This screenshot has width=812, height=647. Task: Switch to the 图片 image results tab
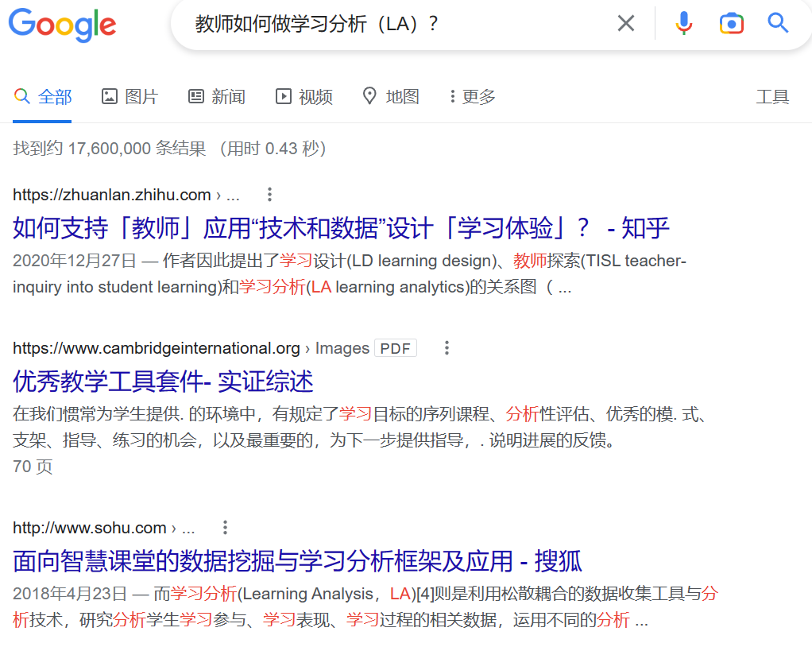coord(129,95)
